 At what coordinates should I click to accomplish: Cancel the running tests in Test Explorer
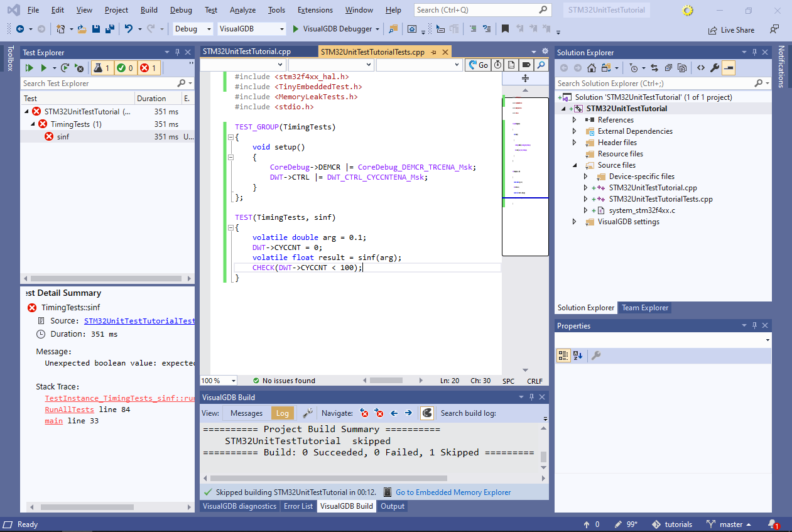pyautogui.click(x=79, y=68)
